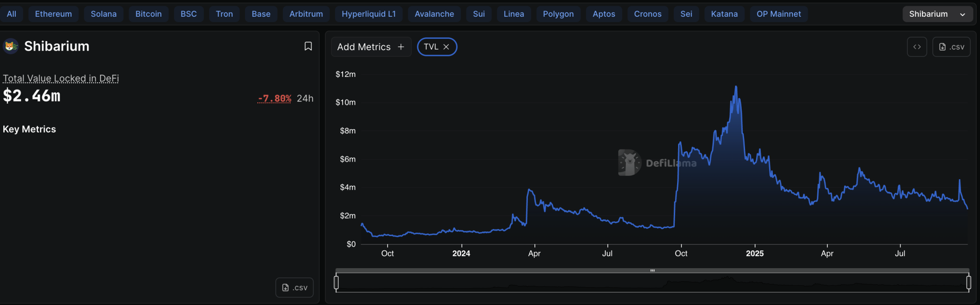Switch to the Solana chain
The image size is (980, 305).
point(104,14)
